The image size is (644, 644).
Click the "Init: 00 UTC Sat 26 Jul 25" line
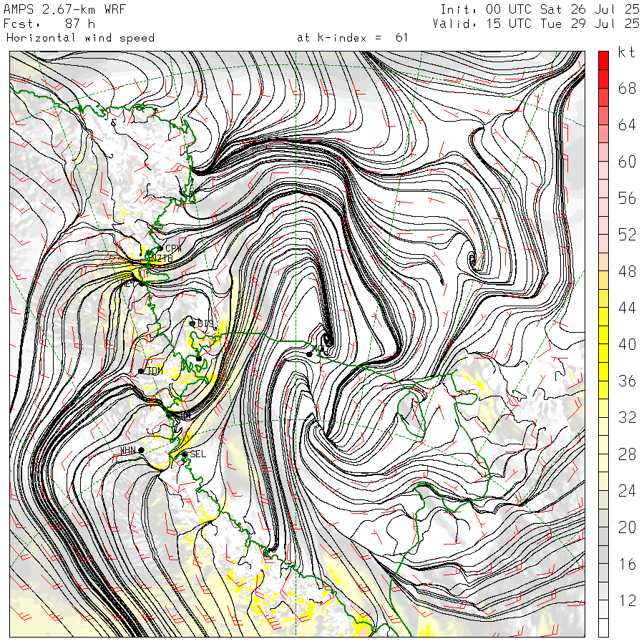[x=540, y=9]
